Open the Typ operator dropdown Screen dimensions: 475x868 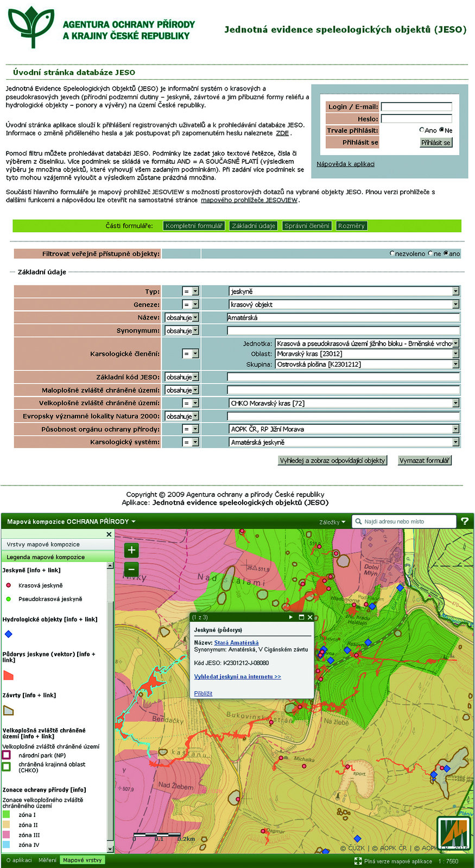pos(191,291)
